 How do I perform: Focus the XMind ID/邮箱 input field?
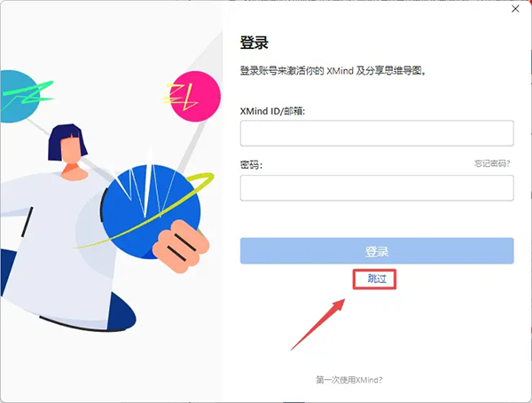(377, 133)
